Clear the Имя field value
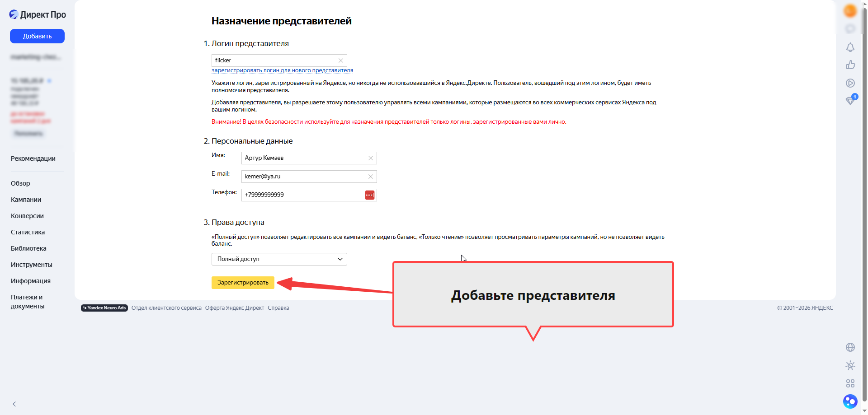 click(371, 158)
